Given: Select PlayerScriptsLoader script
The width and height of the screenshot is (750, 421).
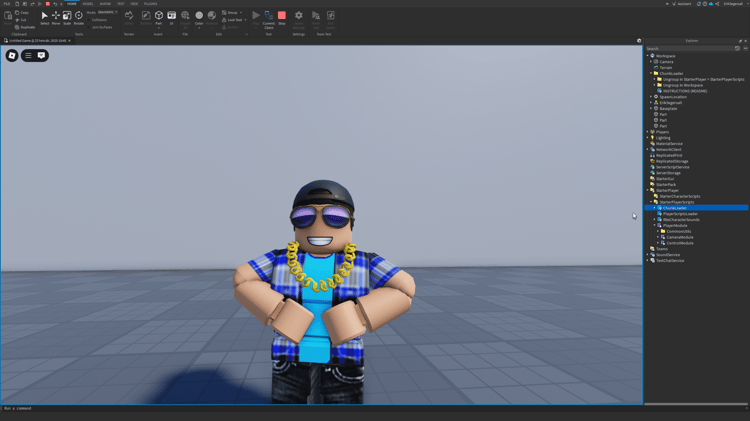Looking at the screenshot, I should pos(680,214).
